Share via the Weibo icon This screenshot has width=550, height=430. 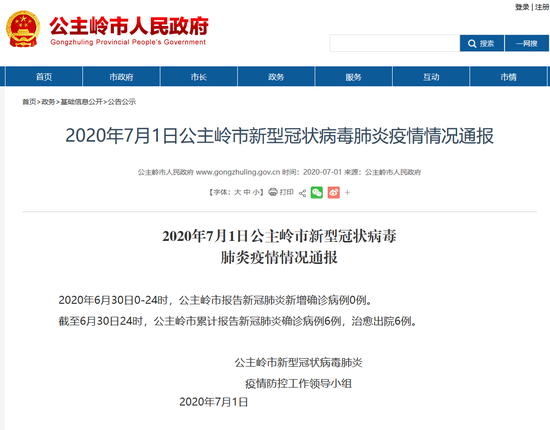click(x=334, y=192)
